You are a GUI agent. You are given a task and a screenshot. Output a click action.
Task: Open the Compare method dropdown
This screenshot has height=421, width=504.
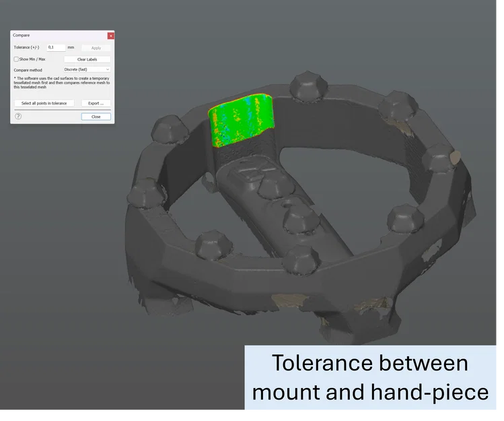point(87,69)
